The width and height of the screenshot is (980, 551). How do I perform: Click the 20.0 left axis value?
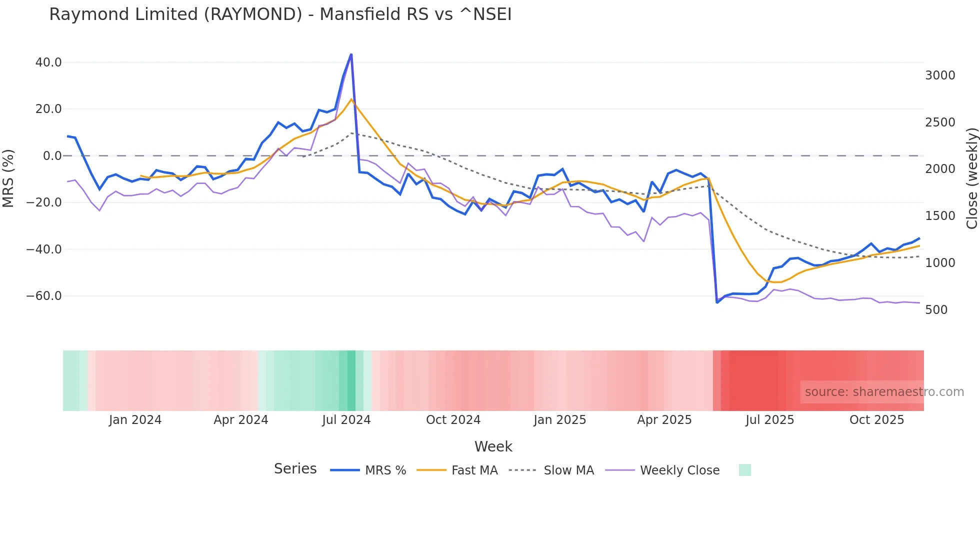coord(48,109)
